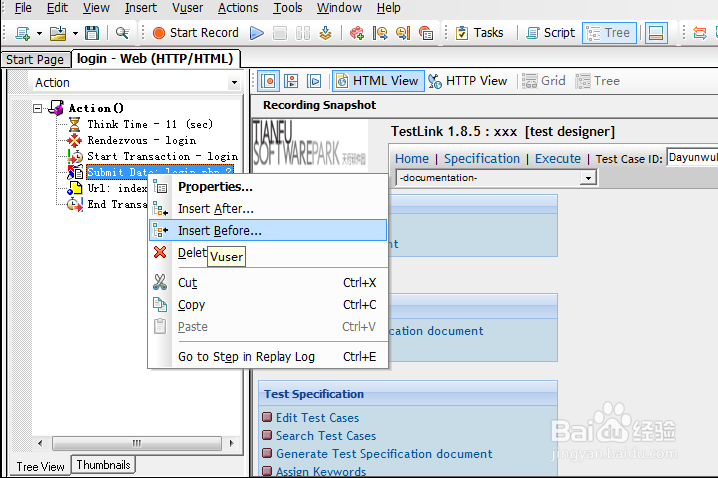718x478 pixels.
Task: Open the New Script dropdown arrow
Action: click(x=39, y=33)
